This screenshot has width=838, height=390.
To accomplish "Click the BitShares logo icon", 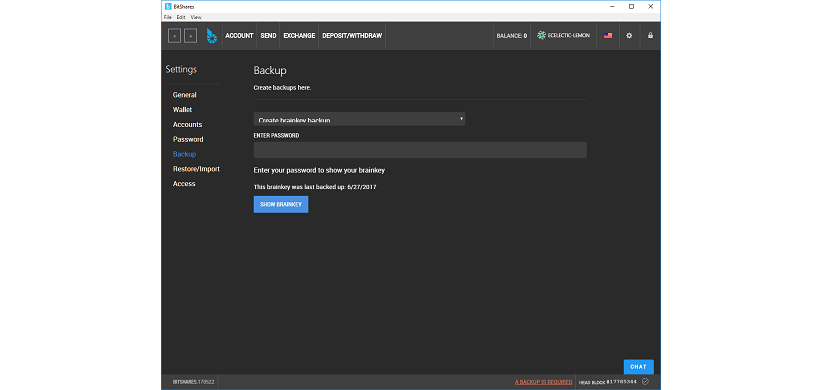I will click(212, 36).
